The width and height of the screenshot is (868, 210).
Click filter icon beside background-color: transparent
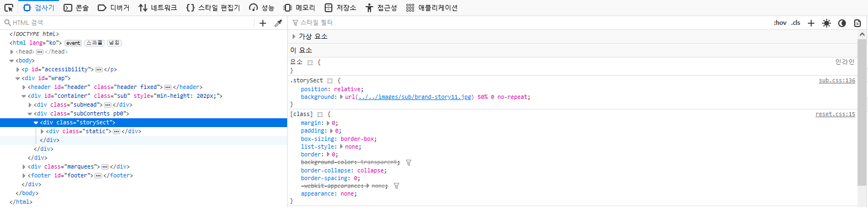pyautogui.click(x=409, y=162)
